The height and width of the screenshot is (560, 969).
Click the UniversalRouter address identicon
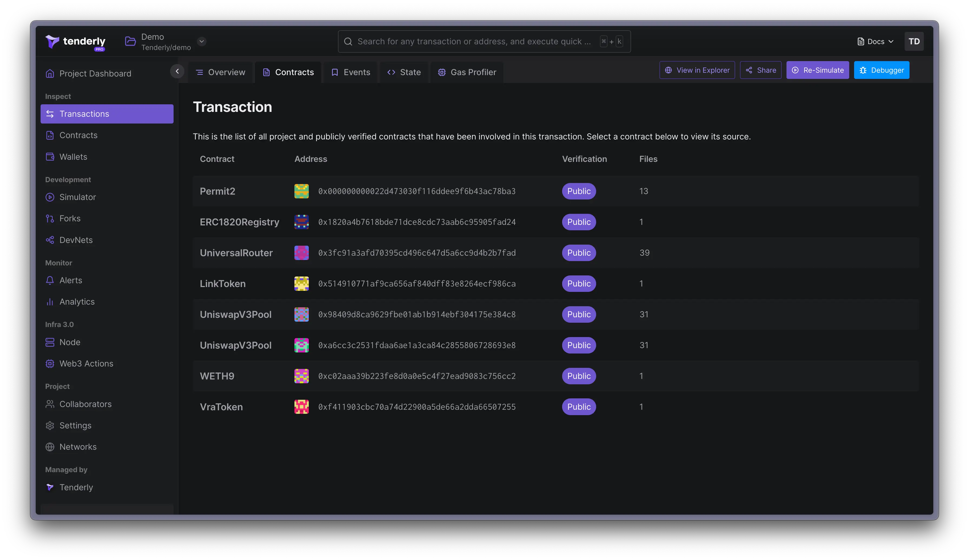tap(301, 253)
